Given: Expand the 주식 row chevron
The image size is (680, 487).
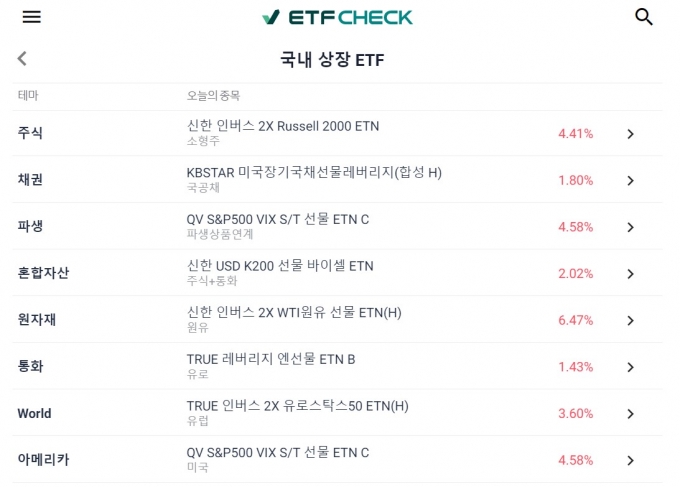Looking at the screenshot, I should (x=631, y=134).
